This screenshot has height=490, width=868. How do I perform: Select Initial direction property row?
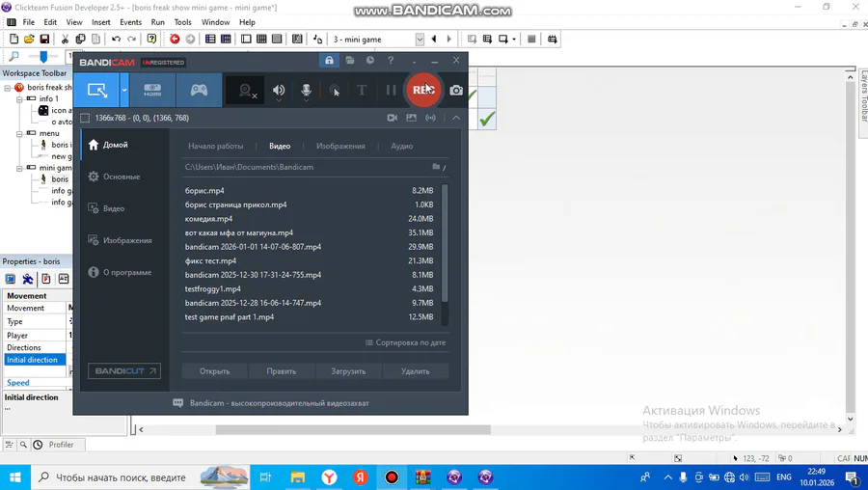(x=35, y=360)
